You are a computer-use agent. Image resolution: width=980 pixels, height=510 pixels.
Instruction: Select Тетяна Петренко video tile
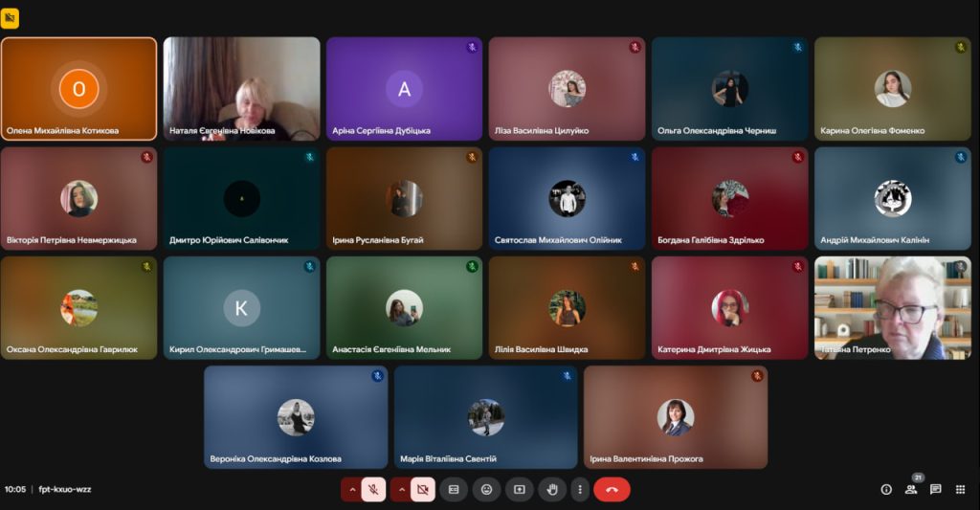[x=892, y=307]
